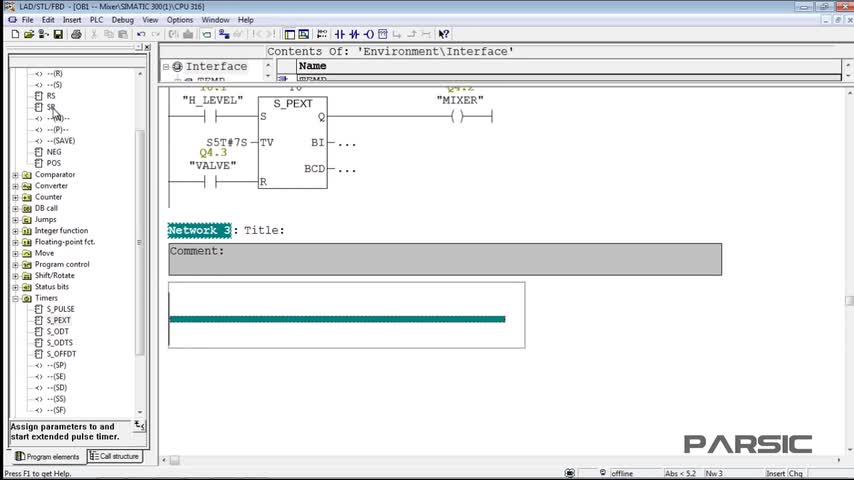
Task: Click the New network toolbar icon
Action: coord(322,34)
